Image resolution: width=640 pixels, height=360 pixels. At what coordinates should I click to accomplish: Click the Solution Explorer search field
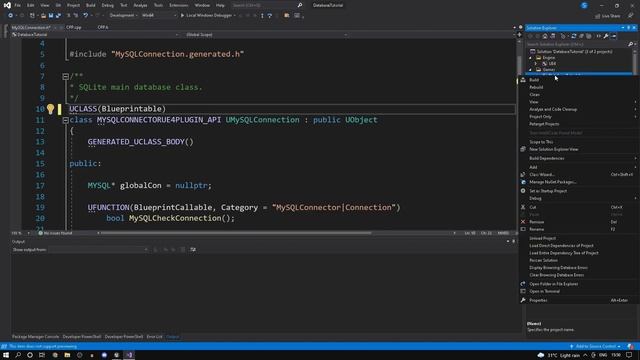576,44
